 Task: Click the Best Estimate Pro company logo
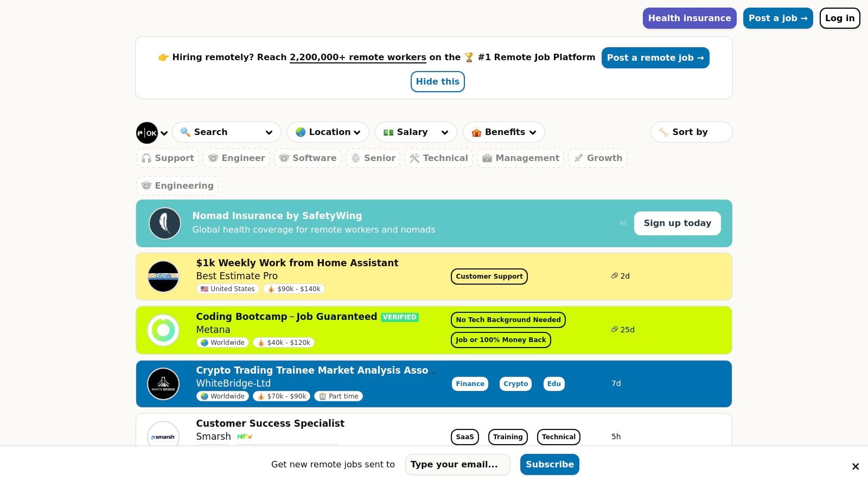pos(163,276)
